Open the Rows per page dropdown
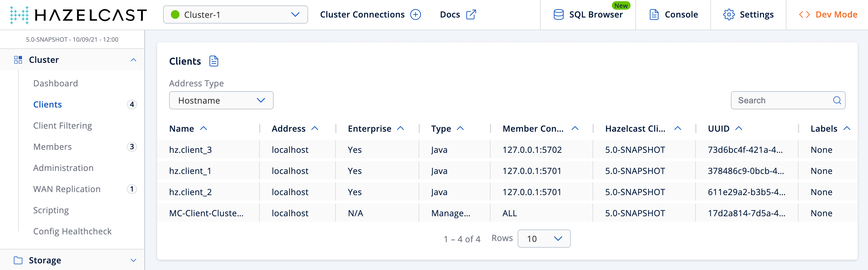This screenshot has height=270, width=868. tap(544, 239)
